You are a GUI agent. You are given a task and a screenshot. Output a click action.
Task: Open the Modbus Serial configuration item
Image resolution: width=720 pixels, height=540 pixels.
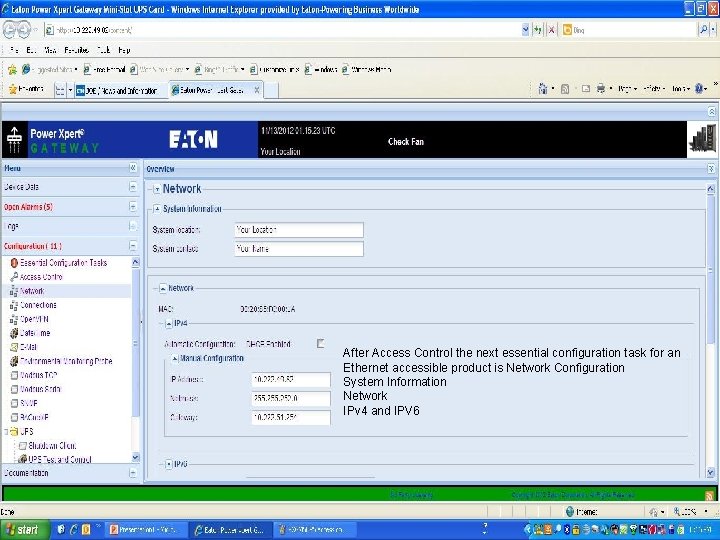pyautogui.click(x=40, y=389)
